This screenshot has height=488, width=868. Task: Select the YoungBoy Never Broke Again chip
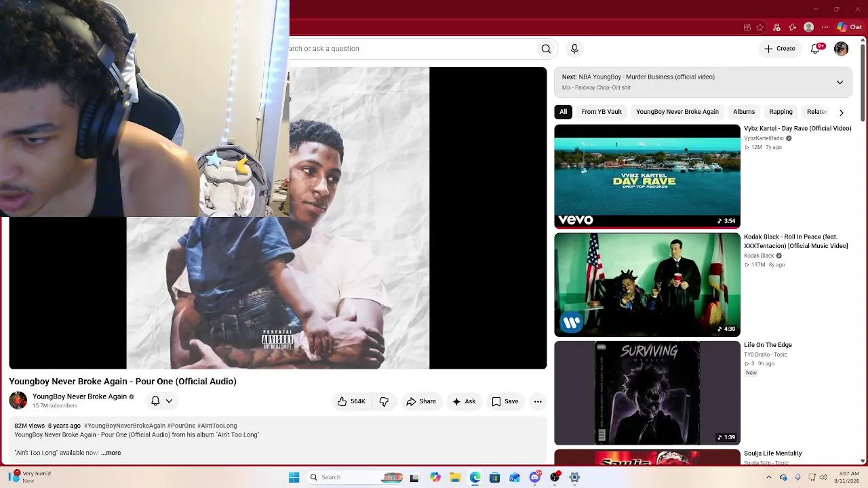click(677, 112)
